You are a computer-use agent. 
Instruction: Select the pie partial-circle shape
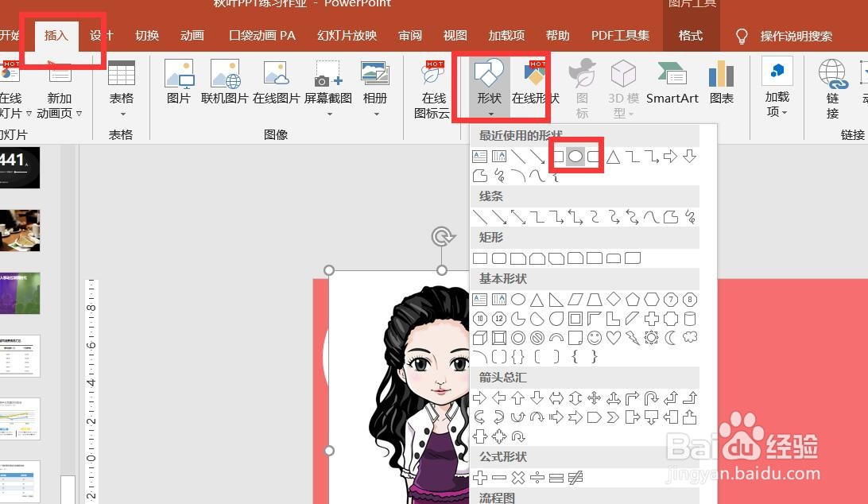518,319
